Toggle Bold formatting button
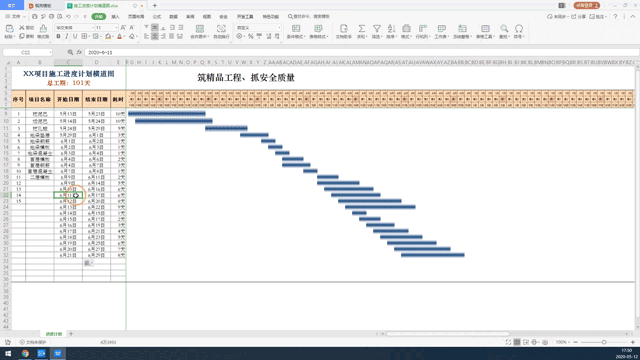 58,36
